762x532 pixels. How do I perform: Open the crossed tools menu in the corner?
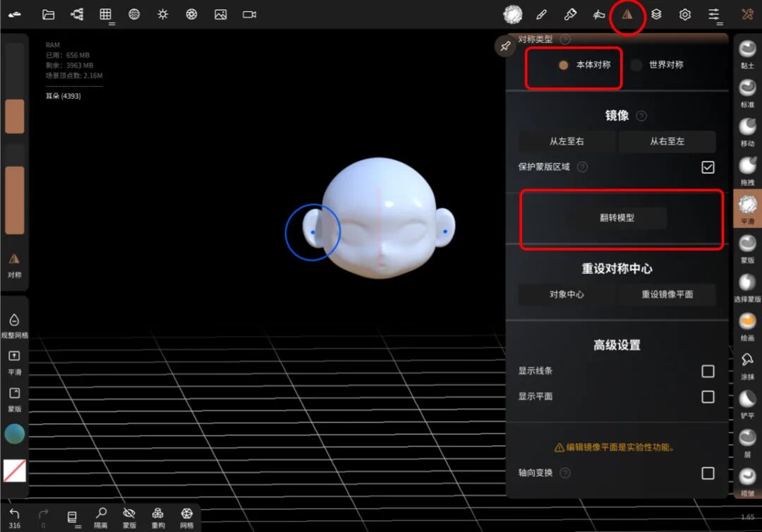(x=747, y=15)
